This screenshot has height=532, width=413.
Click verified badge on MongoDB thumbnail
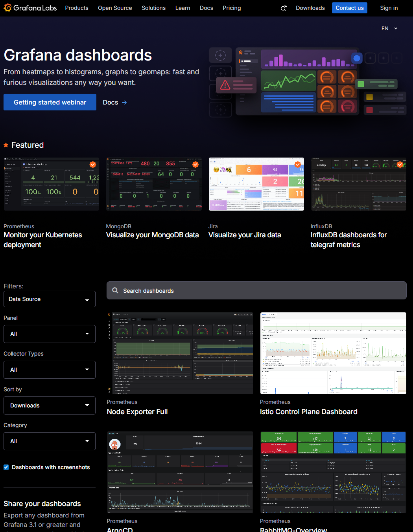click(195, 165)
